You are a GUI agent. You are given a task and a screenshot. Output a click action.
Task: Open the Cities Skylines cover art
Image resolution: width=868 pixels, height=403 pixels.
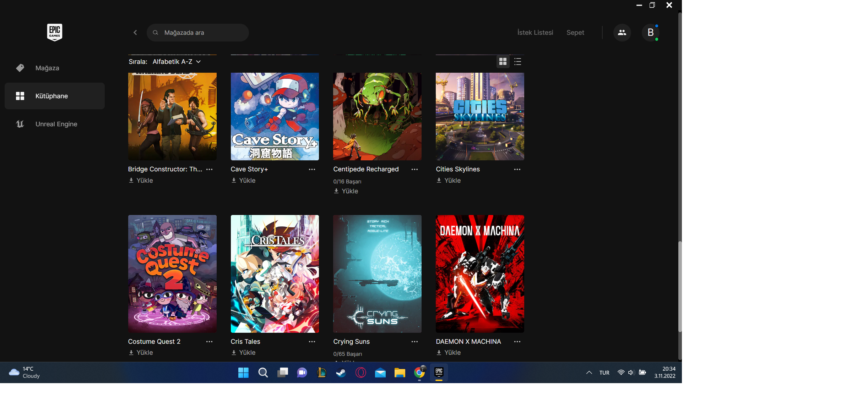coord(480,116)
